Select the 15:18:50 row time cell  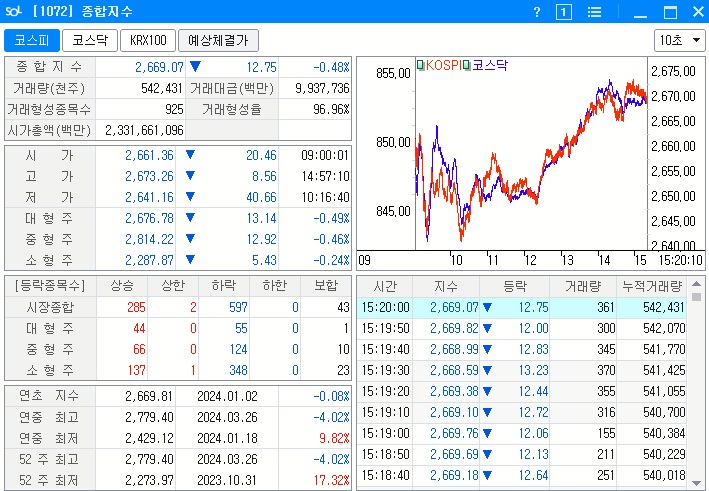click(x=385, y=454)
